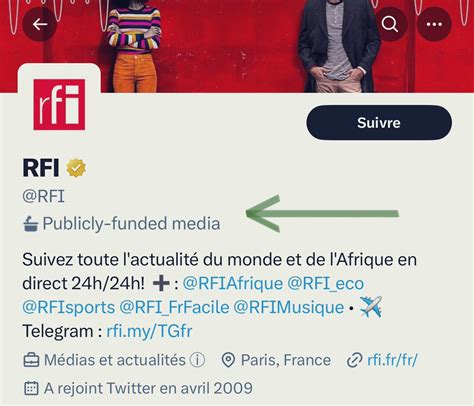Follow RFI with the Suivre button
The image size is (474, 406).
click(x=379, y=123)
